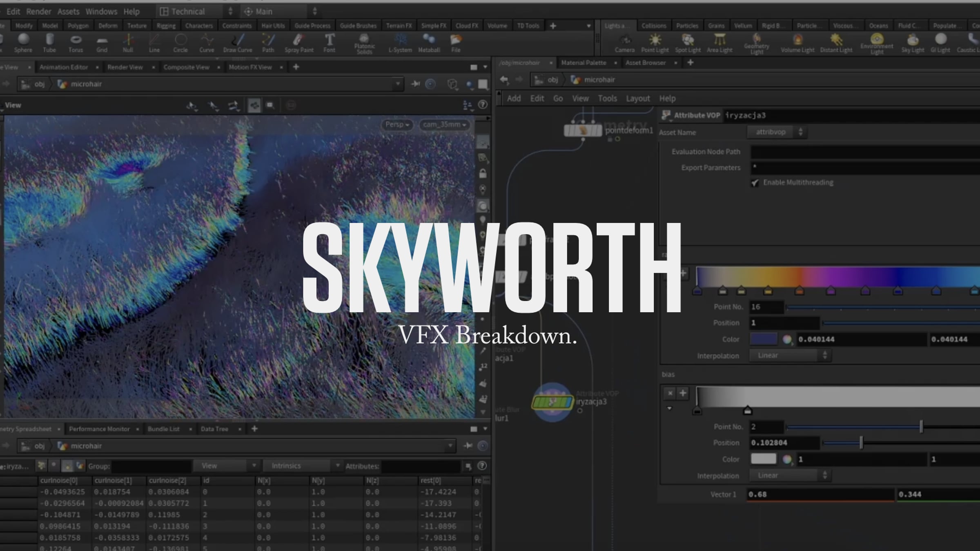The image size is (980, 551).
Task: Open the Asset Name attribvop dropdown
Action: coord(777,132)
